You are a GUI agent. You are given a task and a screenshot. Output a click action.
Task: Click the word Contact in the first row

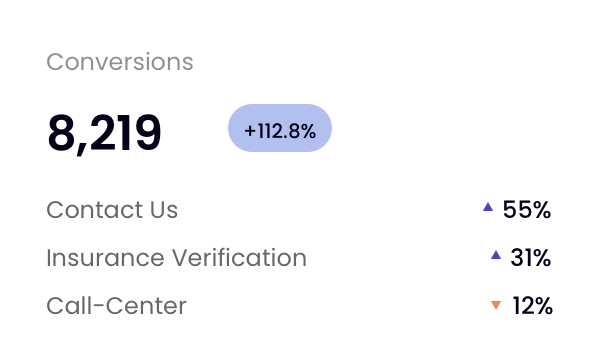click(x=94, y=210)
